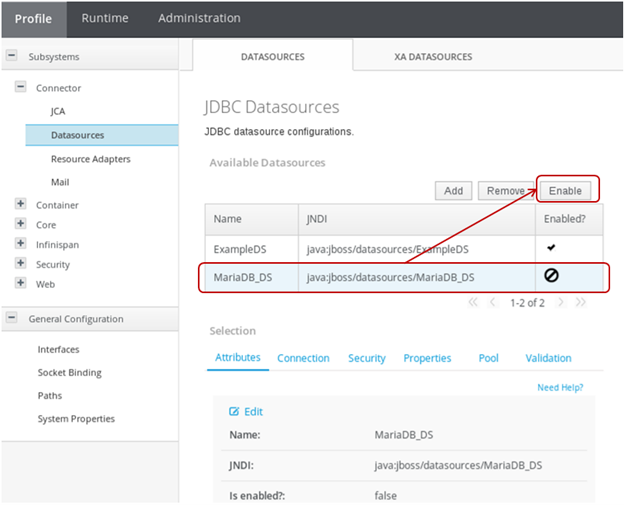Select Resource Adapters in the sidebar
624x505 pixels.
(90, 159)
